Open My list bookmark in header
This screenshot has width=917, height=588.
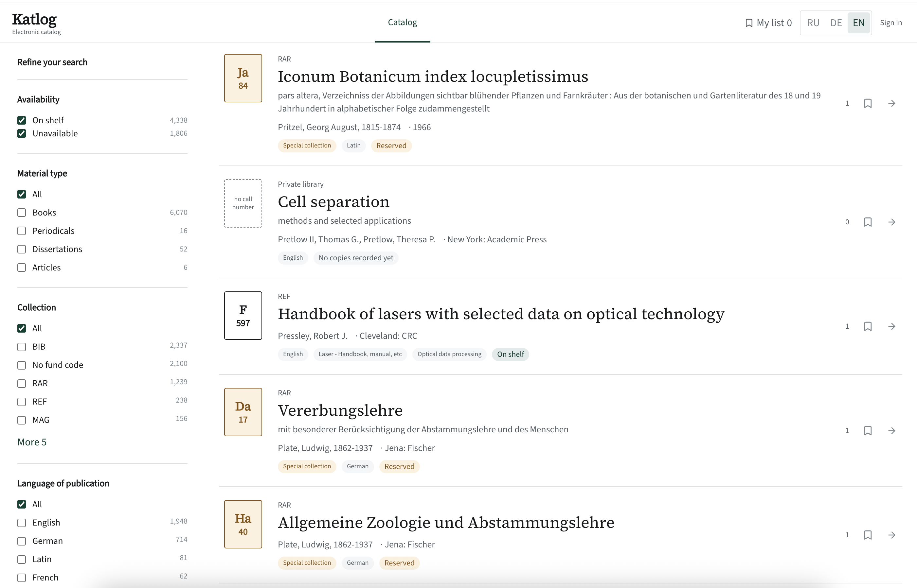(x=768, y=23)
